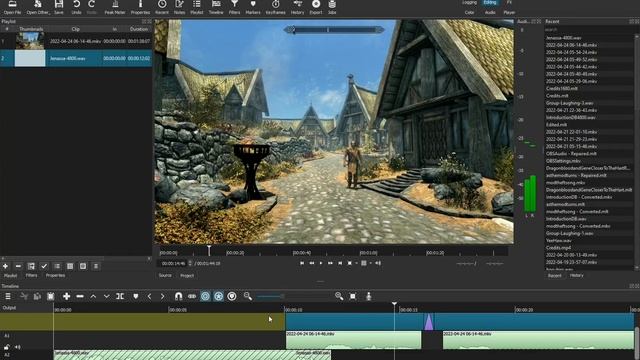Ripple delete with the timeline minus icon
The image size is (640, 360).
coord(80,296)
